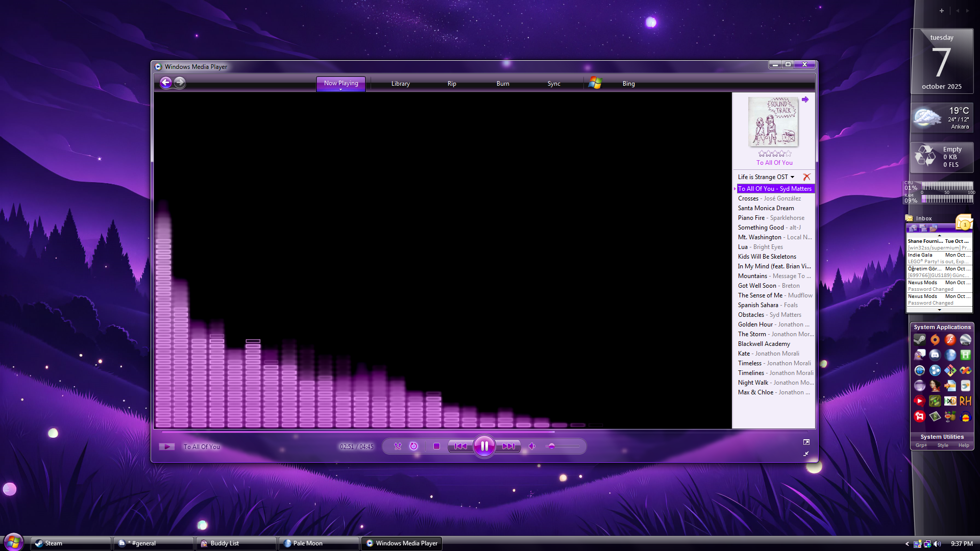This screenshot has width=980, height=551.
Task: Toggle shuffle mode in player controls
Action: pos(398,446)
